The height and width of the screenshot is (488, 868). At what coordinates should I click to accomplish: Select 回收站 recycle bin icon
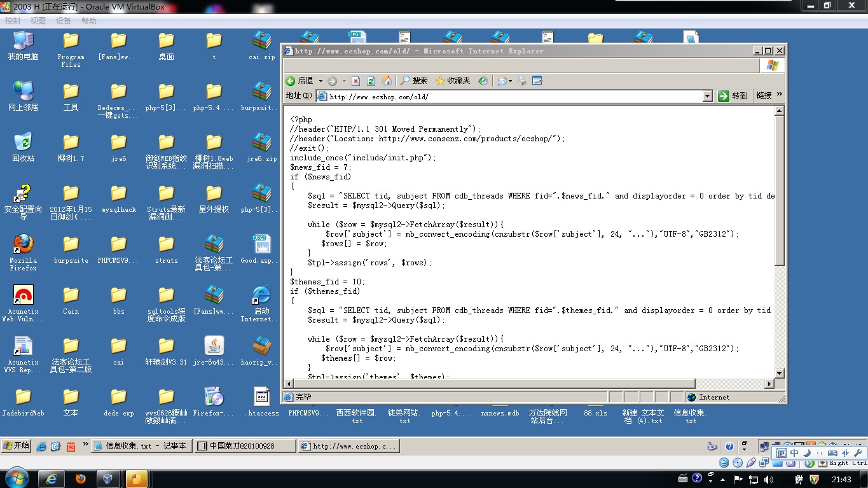pyautogui.click(x=24, y=148)
